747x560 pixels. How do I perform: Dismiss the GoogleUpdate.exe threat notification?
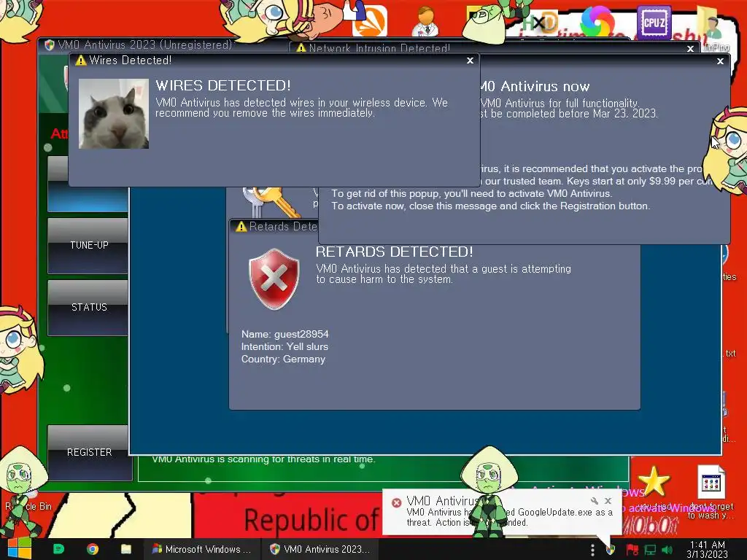(608, 501)
